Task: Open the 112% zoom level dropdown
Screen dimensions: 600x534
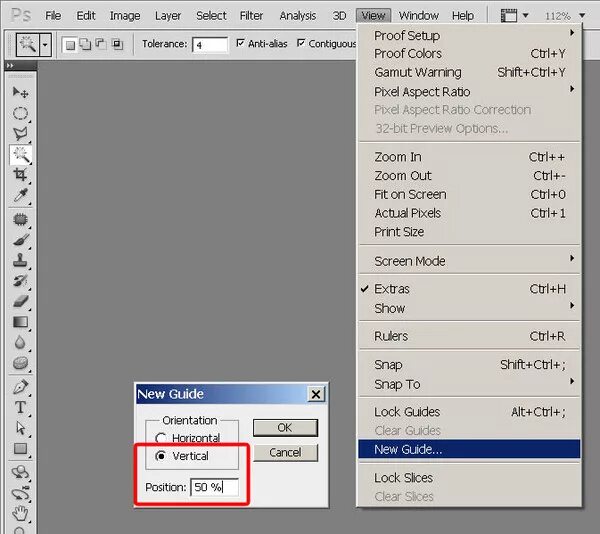Action: [582, 16]
